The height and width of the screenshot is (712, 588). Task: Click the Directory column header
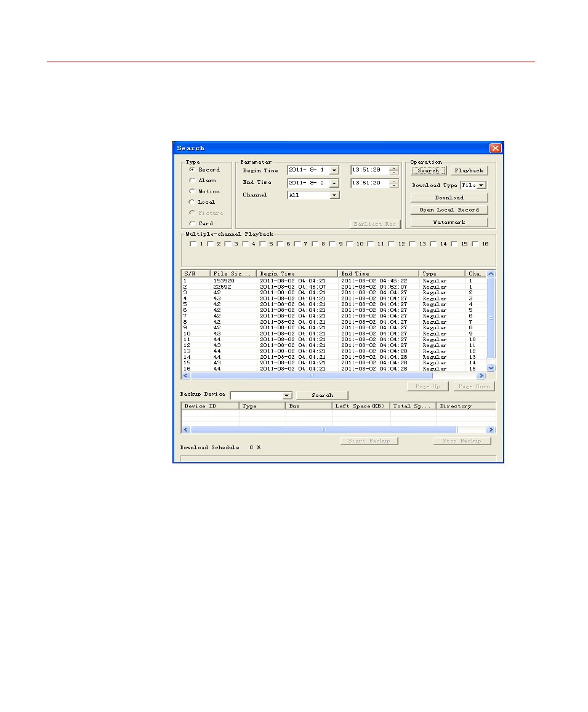click(x=465, y=406)
